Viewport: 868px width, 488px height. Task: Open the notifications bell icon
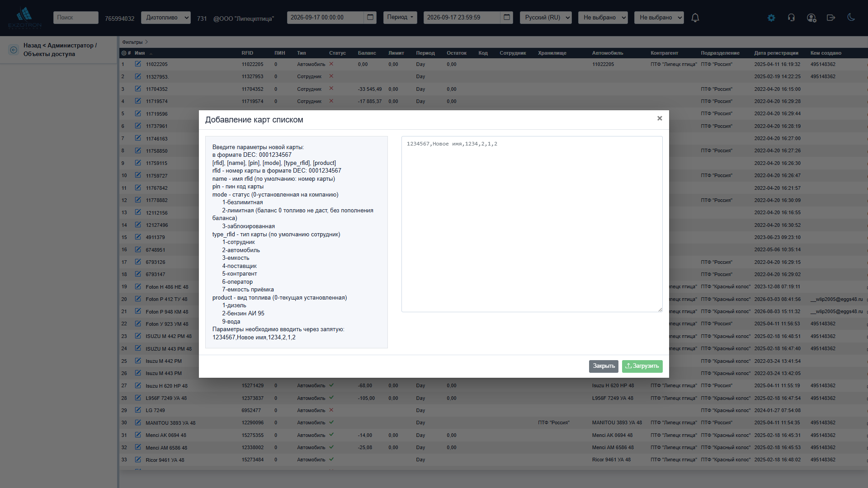click(695, 18)
